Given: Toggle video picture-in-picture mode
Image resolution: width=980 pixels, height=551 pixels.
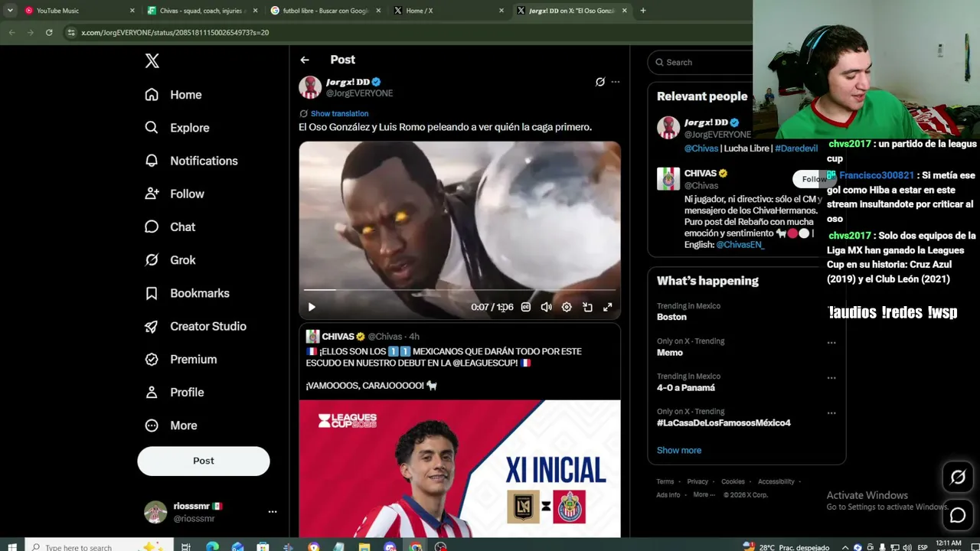Looking at the screenshot, I should (587, 307).
